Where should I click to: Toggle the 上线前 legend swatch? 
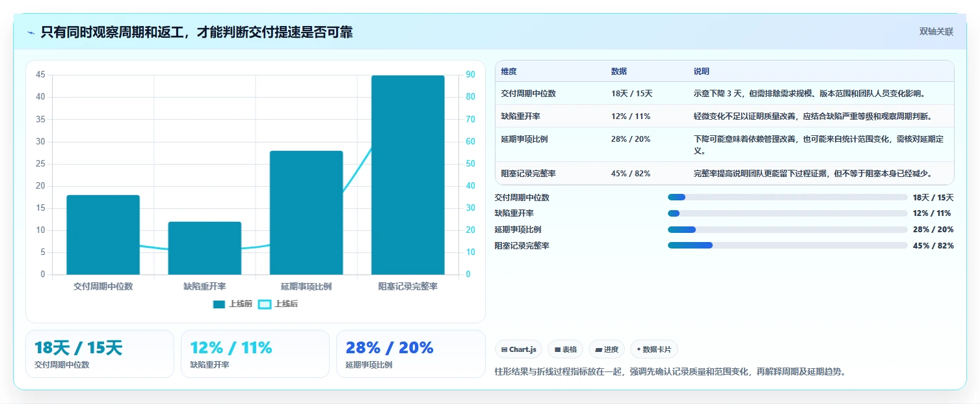(219, 304)
